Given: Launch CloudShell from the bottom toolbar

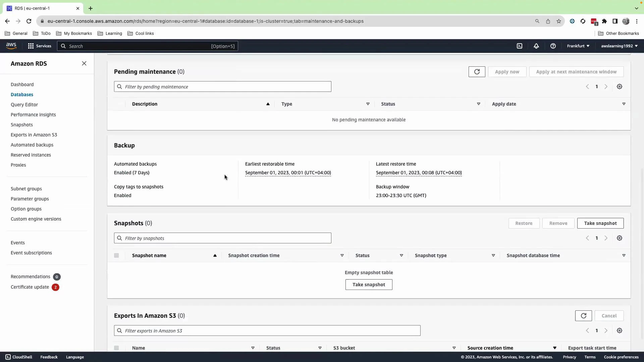Looking at the screenshot, I should [x=18, y=357].
